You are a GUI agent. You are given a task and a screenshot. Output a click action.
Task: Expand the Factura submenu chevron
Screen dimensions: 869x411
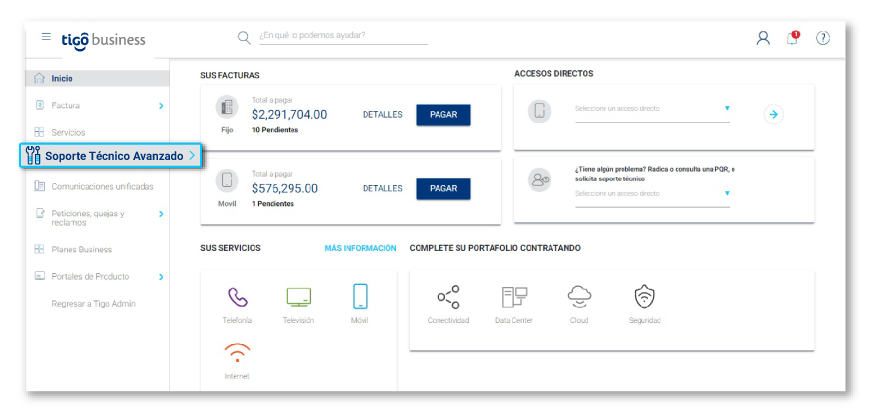coord(161,105)
